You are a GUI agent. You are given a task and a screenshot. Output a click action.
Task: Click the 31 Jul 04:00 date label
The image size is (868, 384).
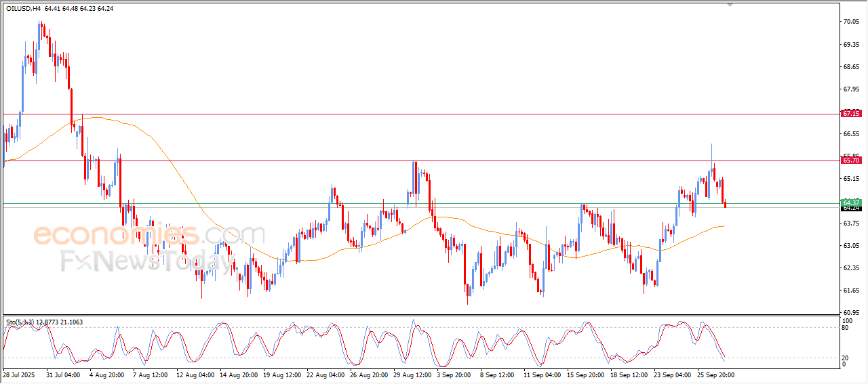coord(63,375)
